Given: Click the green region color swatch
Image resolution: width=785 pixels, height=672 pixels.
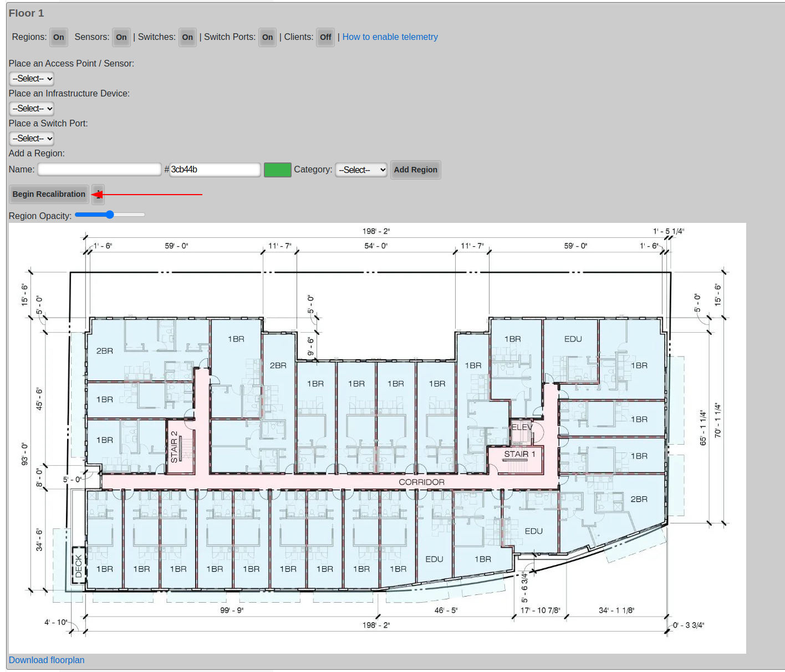Looking at the screenshot, I should [277, 170].
